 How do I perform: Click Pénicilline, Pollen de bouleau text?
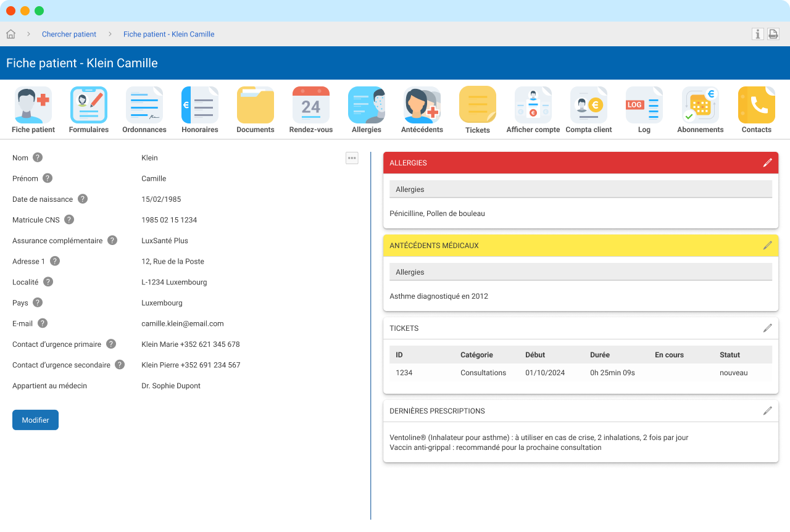click(437, 214)
